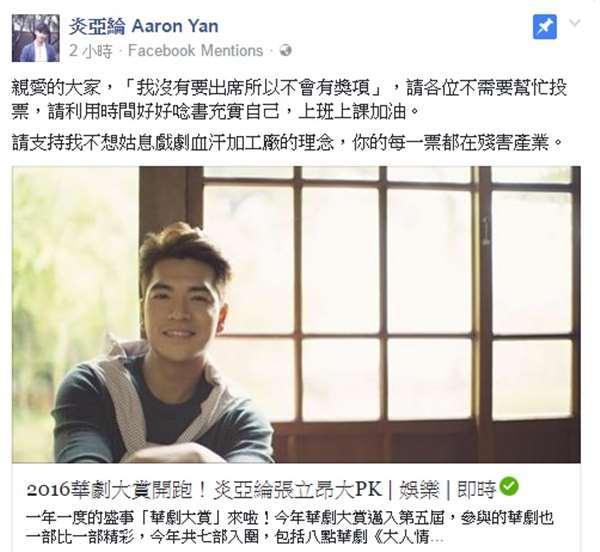Click the blue pinned post icon

[545, 27]
